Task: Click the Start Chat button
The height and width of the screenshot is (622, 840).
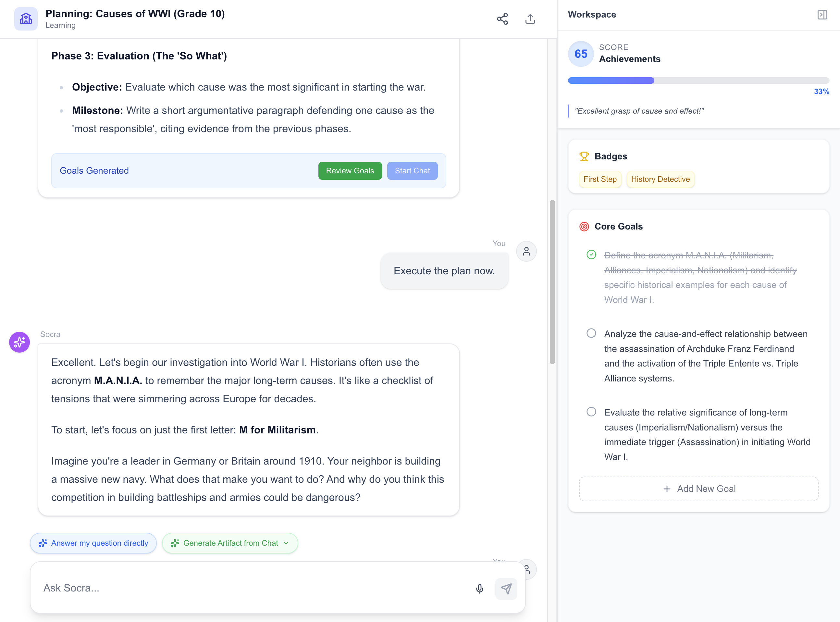Action: coord(412,170)
